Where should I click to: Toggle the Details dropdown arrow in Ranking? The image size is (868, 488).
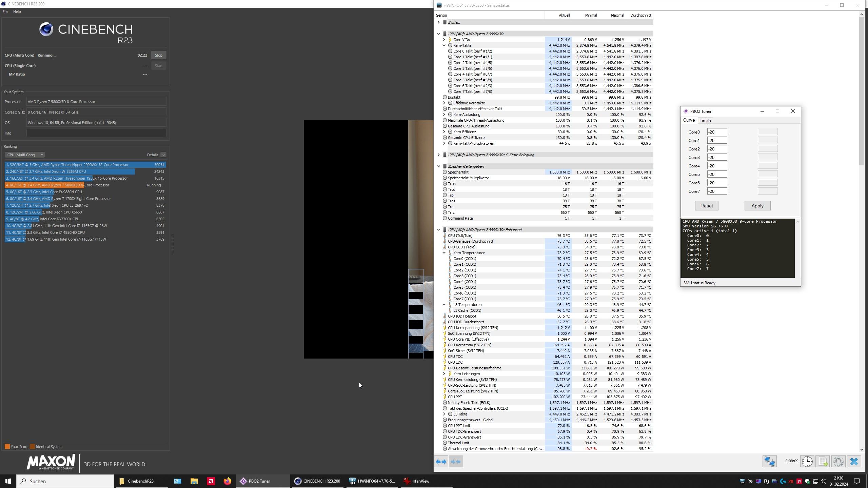click(x=163, y=155)
